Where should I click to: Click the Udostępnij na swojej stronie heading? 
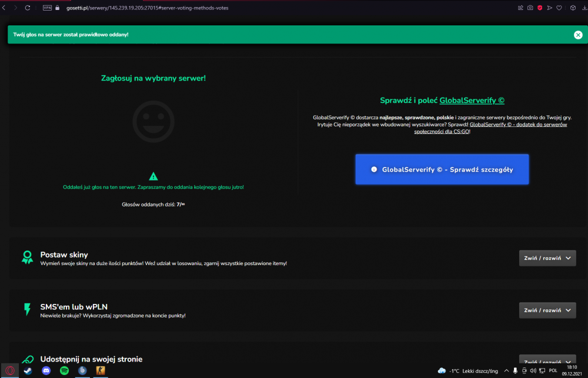point(91,359)
